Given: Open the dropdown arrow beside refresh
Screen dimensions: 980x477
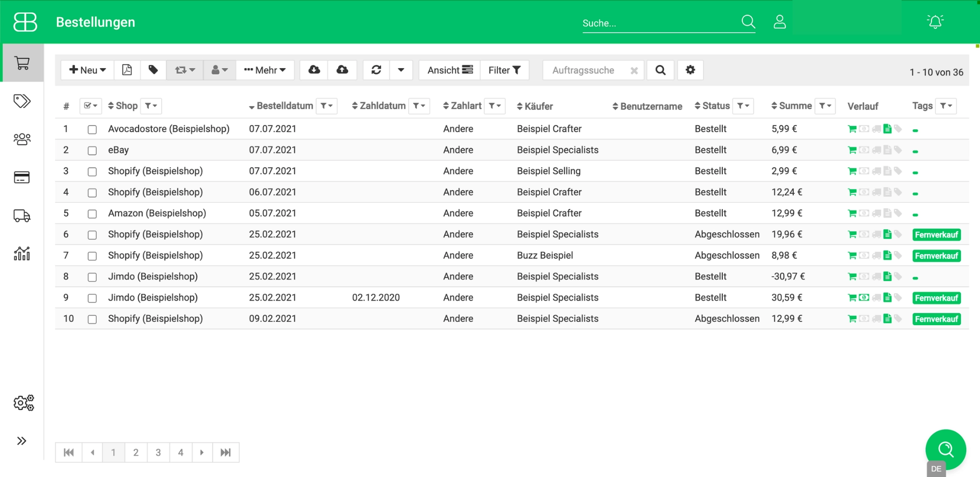Looking at the screenshot, I should point(401,70).
